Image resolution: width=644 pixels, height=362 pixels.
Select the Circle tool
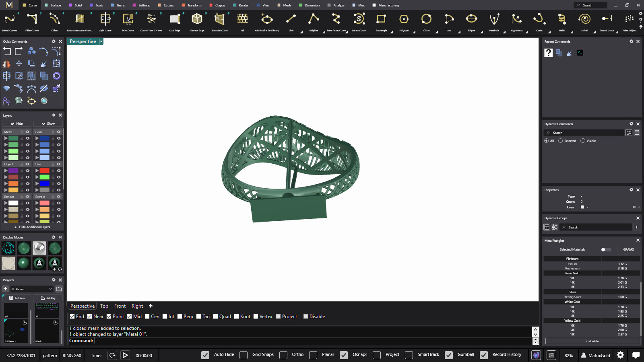click(x=426, y=22)
